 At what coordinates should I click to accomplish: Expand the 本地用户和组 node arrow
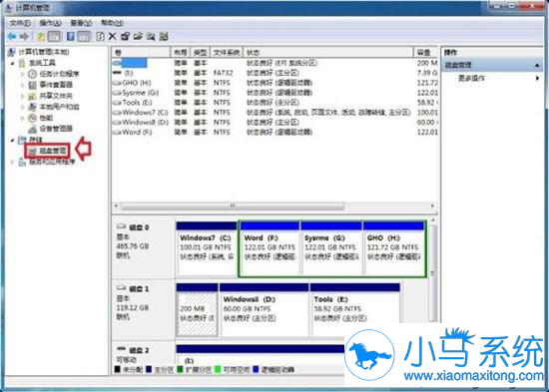23,107
